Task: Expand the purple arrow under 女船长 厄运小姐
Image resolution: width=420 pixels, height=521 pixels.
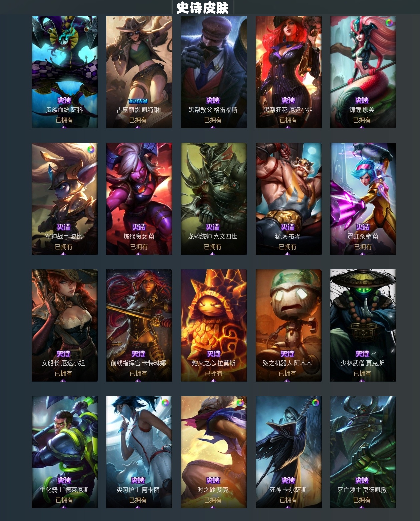Action: coord(63,380)
